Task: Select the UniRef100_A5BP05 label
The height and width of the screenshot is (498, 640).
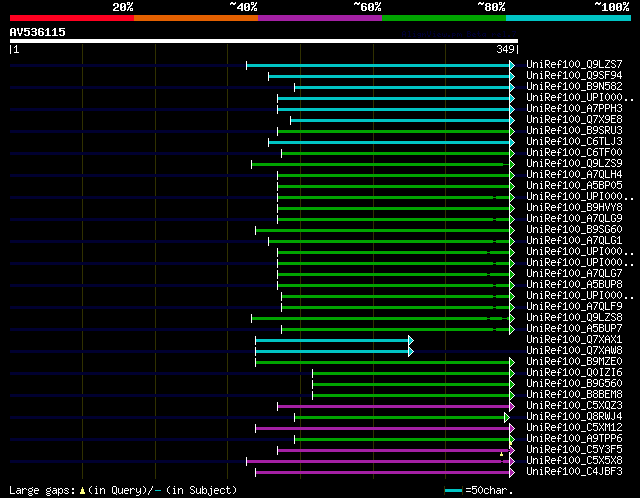Action: pyautogui.click(x=574, y=186)
